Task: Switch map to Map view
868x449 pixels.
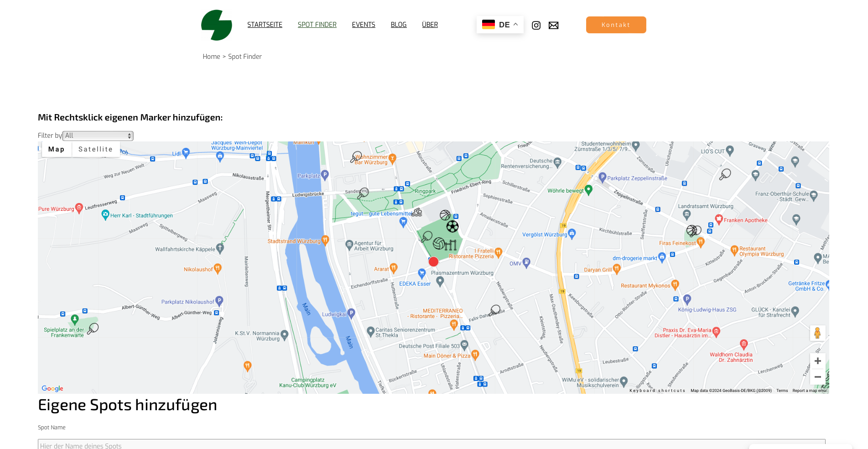Action: pyautogui.click(x=57, y=149)
